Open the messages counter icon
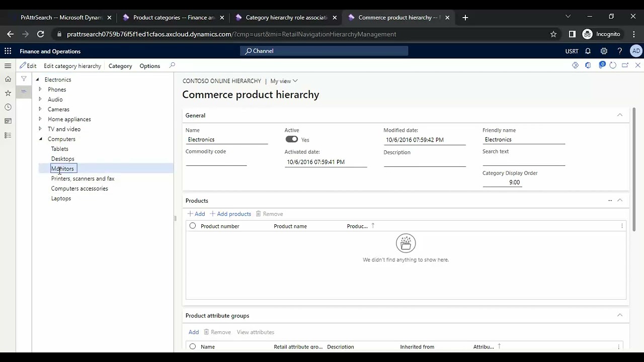 (x=602, y=65)
